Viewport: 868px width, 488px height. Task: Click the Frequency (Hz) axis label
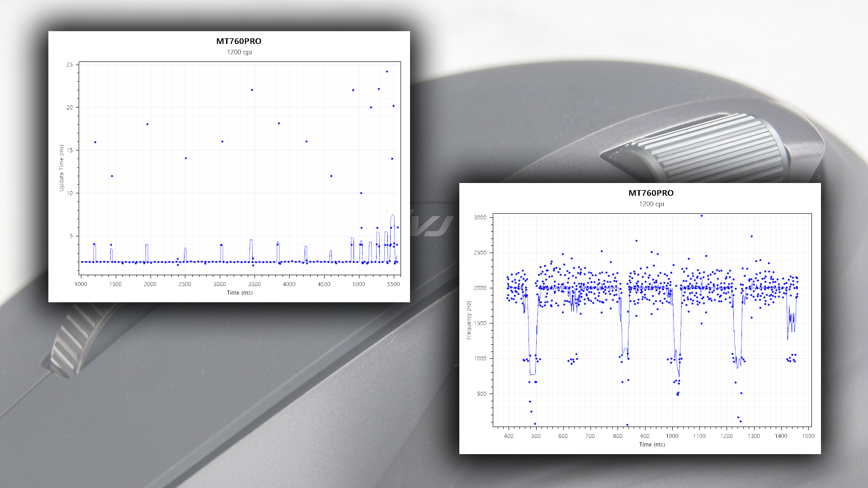pyautogui.click(x=469, y=320)
